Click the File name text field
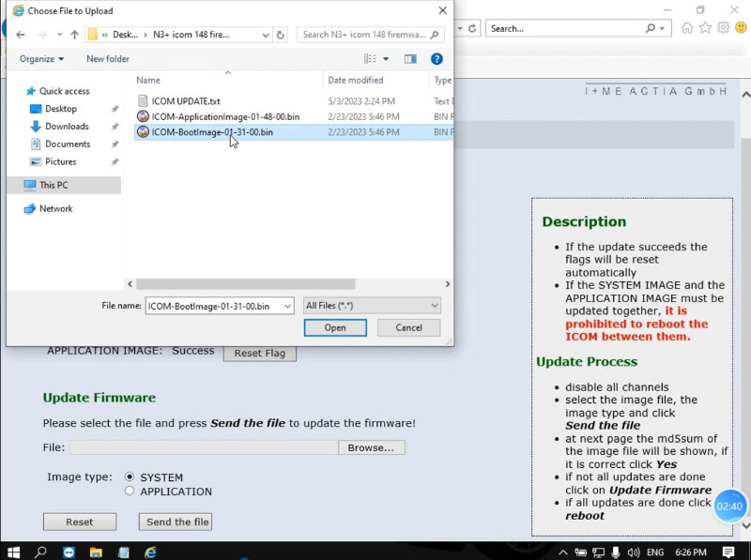751x560 pixels. (x=214, y=306)
